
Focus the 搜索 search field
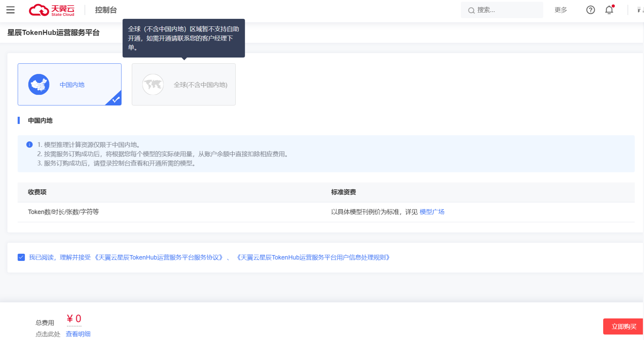click(502, 10)
